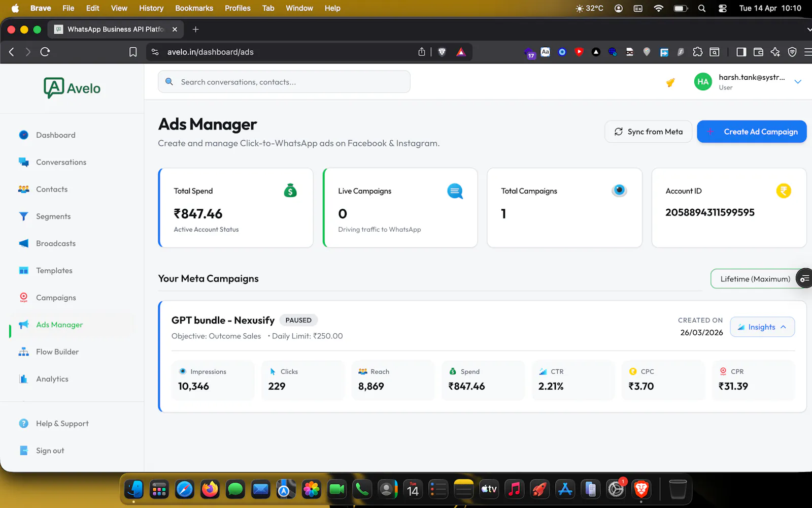Click the Reach 8,869 metric card
This screenshot has height=508, width=812.
[x=393, y=380]
